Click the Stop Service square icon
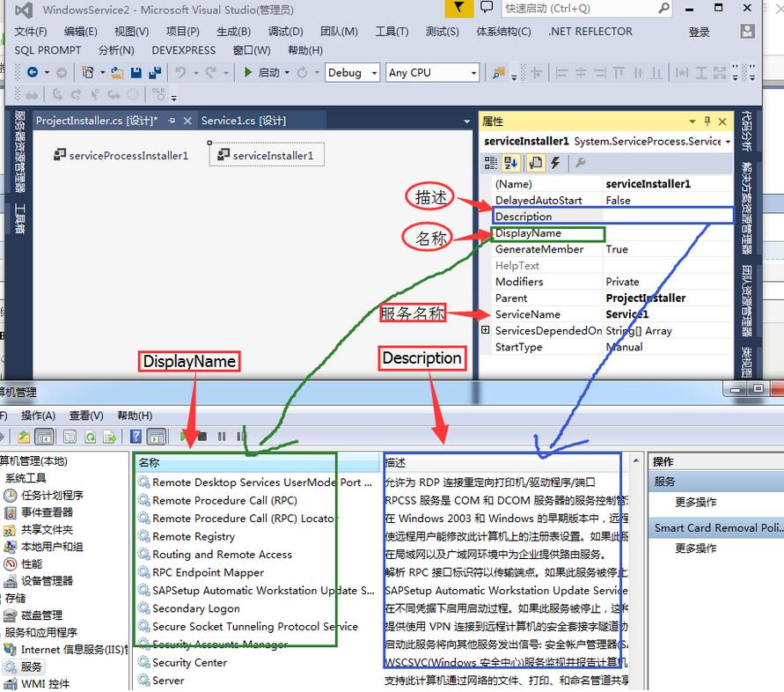784x692 pixels. pos(202,437)
